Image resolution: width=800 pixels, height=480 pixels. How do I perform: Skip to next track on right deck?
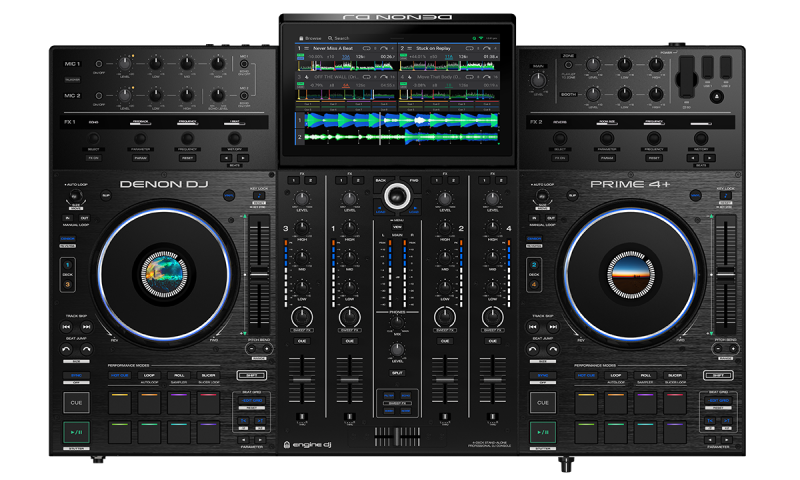(553, 326)
